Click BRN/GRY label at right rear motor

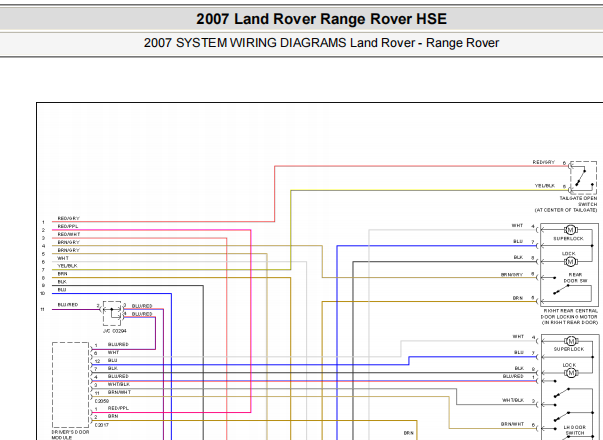point(512,275)
